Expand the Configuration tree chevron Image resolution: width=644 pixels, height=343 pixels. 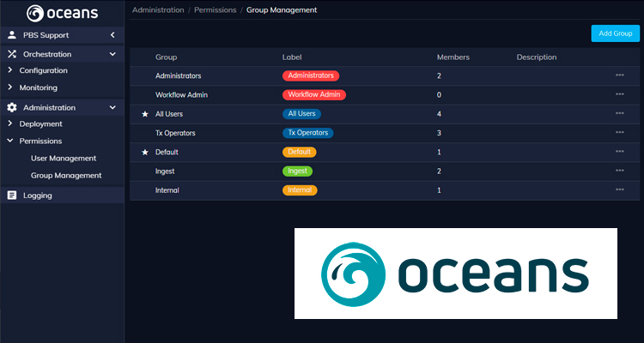click(x=10, y=70)
